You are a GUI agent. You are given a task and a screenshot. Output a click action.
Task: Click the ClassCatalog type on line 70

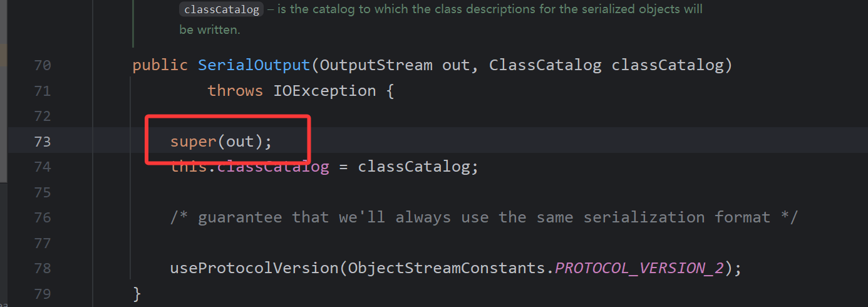(545, 65)
